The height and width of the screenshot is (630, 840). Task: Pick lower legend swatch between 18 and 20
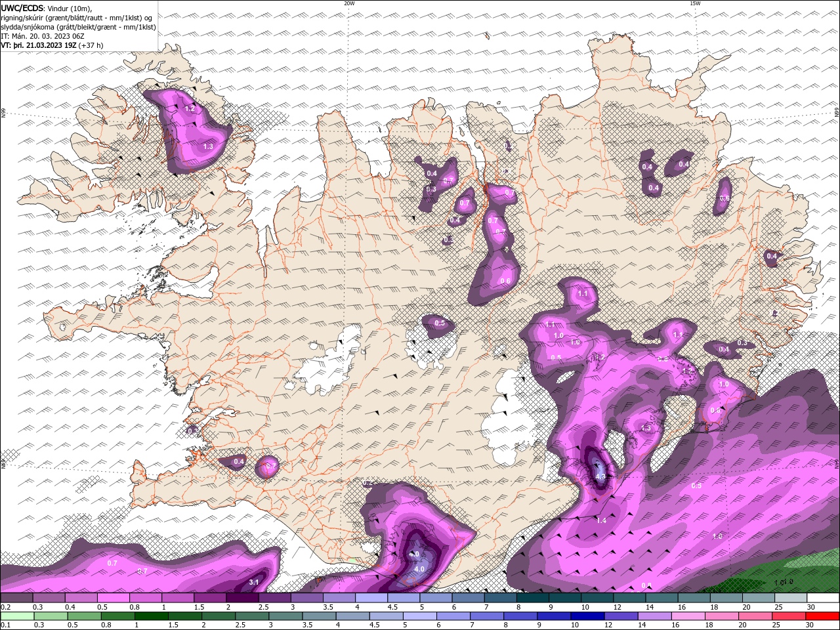723,616
